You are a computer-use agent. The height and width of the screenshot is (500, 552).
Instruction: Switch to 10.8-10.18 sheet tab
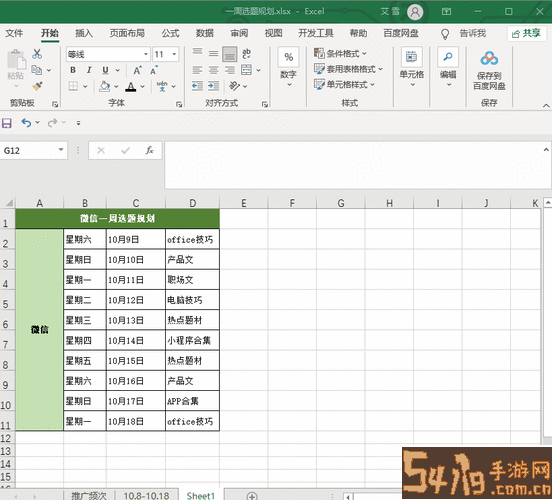(x=146, y=495)
